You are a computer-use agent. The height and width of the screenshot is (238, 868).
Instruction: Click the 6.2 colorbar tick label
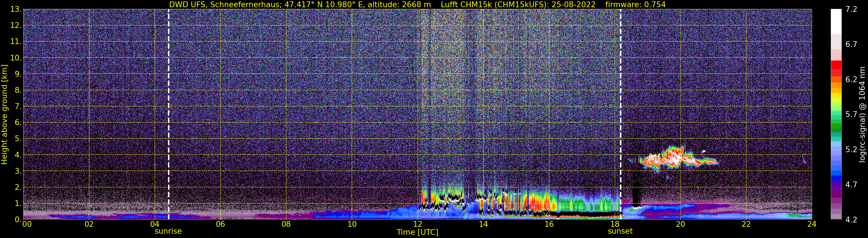[x=852, y=79]
